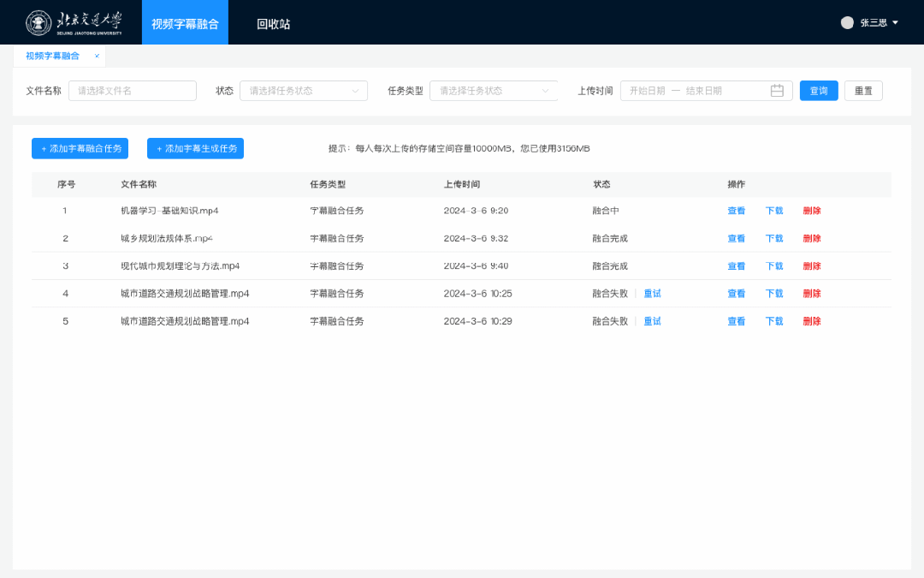Click the 重置 reset button

click(x=863, y=91)
